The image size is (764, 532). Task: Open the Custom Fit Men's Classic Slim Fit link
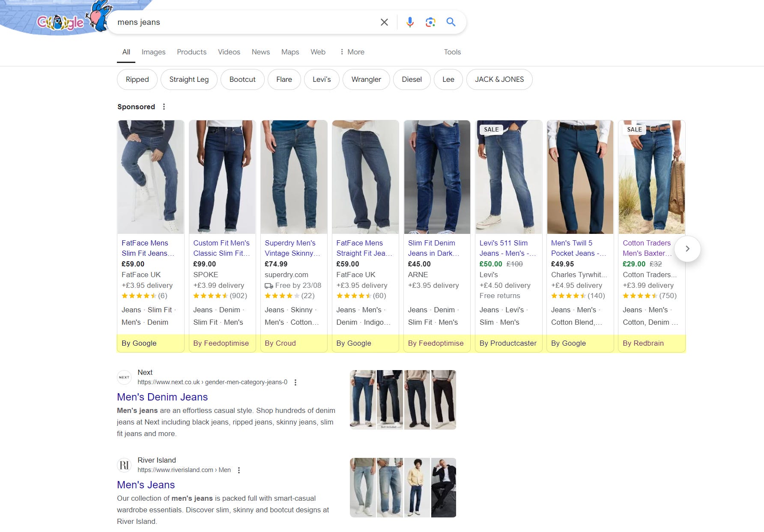click(221, 248)
